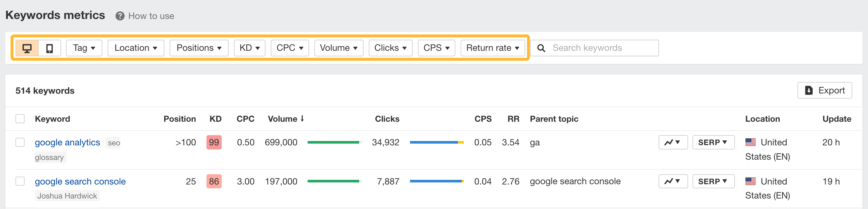Open the How to use link
Image resolution: width=868 pixels, height=209 pixels.
click(151, 16)
